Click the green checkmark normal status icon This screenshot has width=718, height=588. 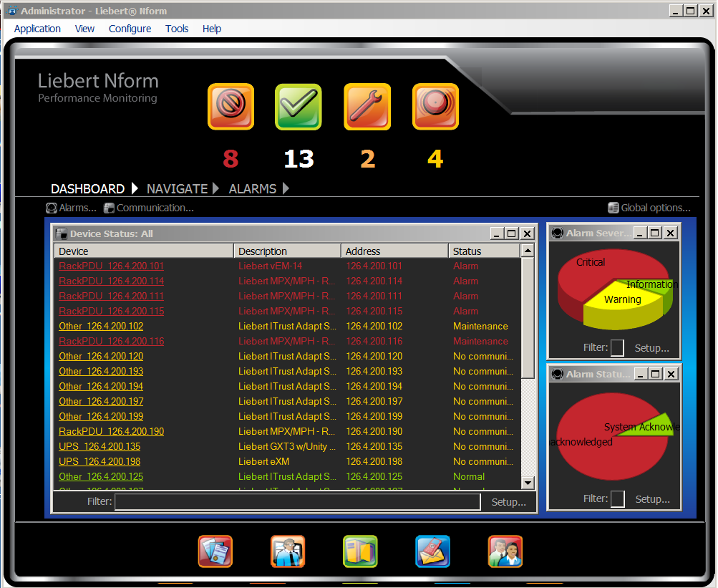299,107
